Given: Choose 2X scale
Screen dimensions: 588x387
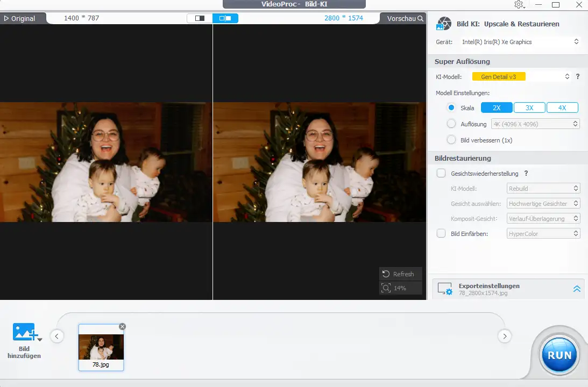Looking at the screenshot, I should click(x=497, y=107).
